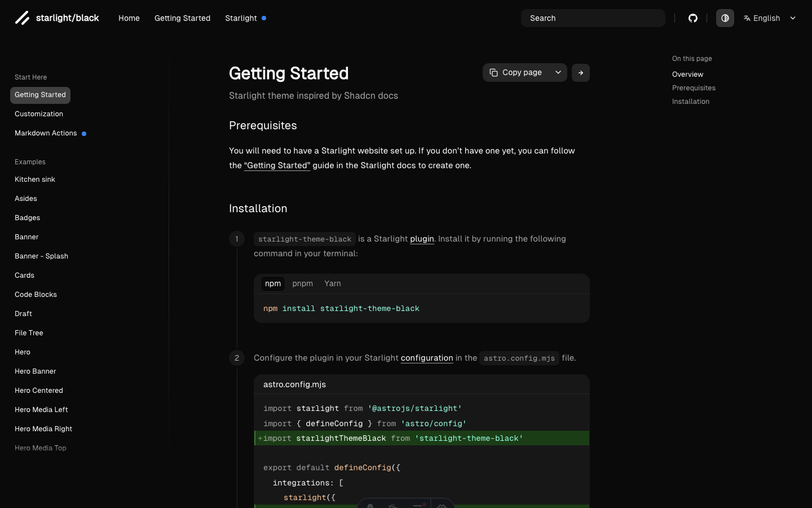
Task: Open Markdown Actions in the sidebar
Action: [46, 133]
